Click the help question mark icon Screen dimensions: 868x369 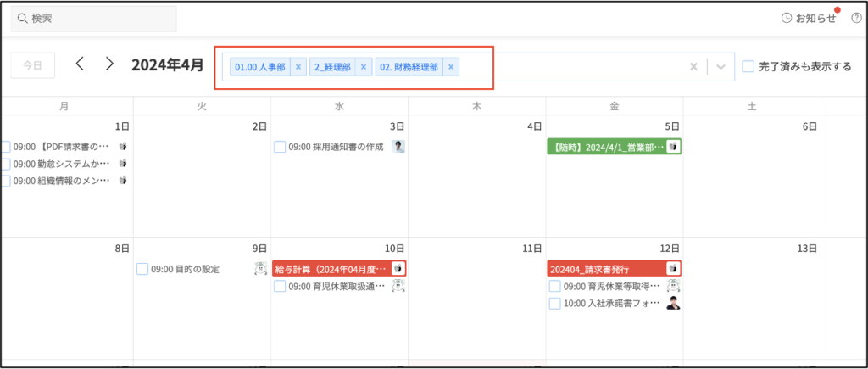coord(856,18)
